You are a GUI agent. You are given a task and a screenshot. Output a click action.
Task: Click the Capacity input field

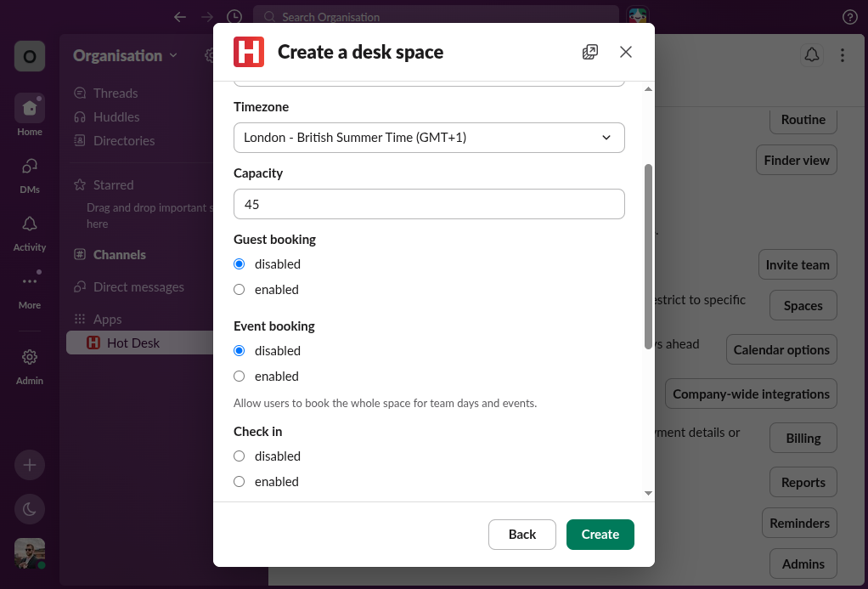(x=429, y=204)
